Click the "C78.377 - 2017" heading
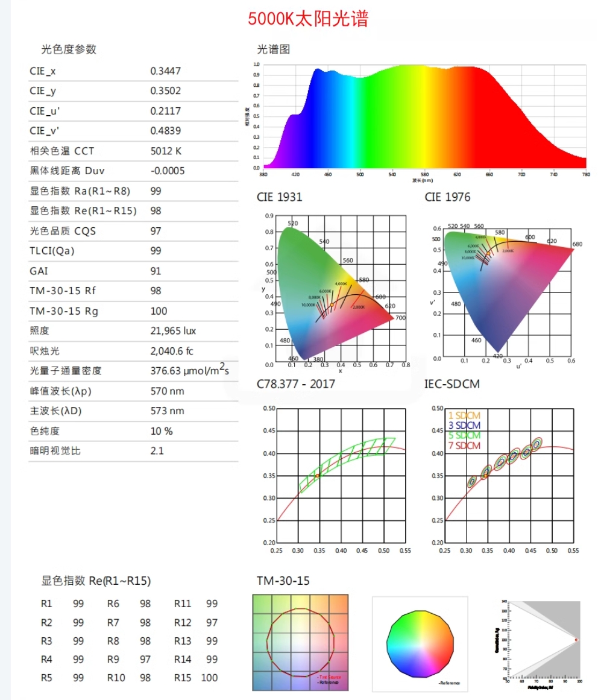The image size is (604, 700). pos(295,384)
